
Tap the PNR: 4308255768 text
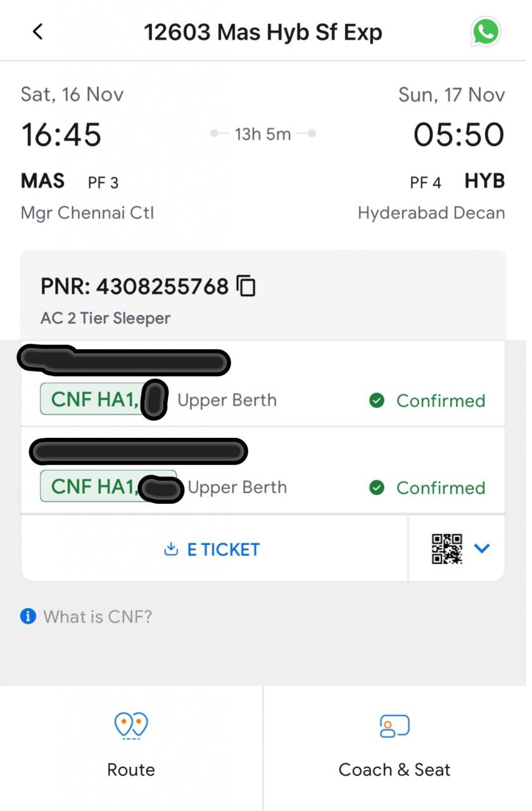(x=134, y=287)
